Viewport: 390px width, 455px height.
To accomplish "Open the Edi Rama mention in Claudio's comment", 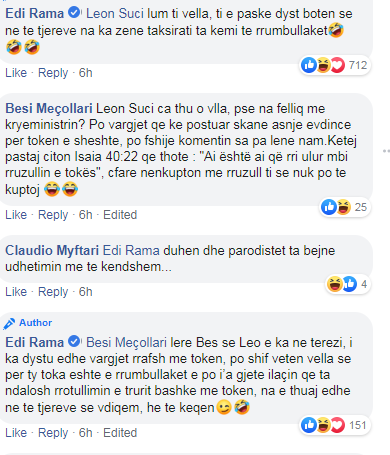I will 131,250.
